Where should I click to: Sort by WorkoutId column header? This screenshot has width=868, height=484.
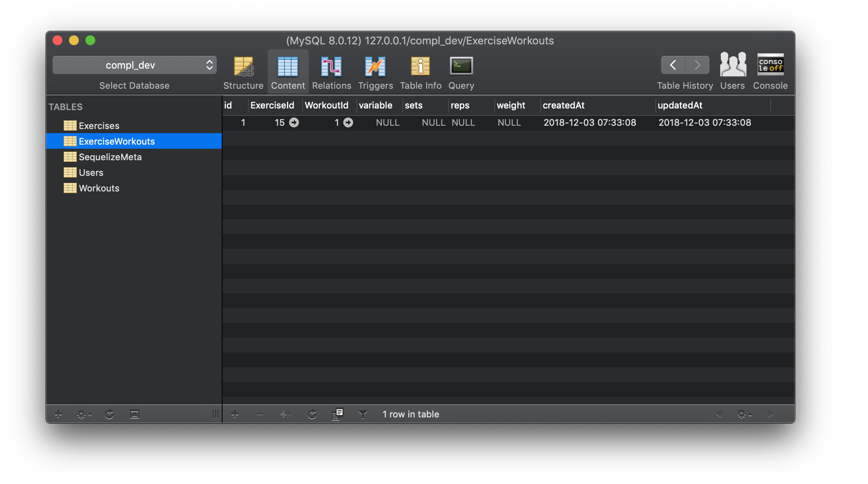point(330,106)
